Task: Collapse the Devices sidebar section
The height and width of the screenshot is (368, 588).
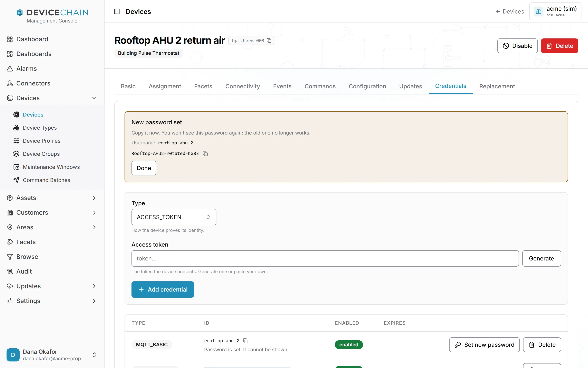Action: point(94,98)
